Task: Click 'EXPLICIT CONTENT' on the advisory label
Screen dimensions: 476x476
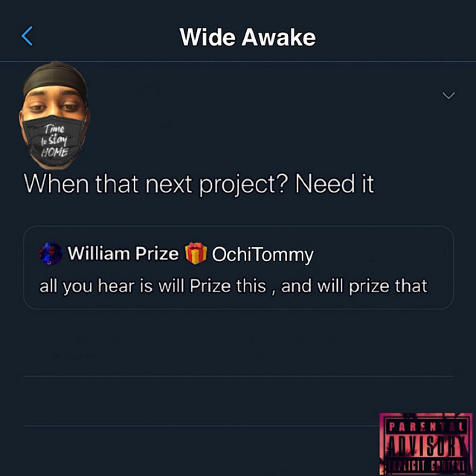Action: pos(426,465)
